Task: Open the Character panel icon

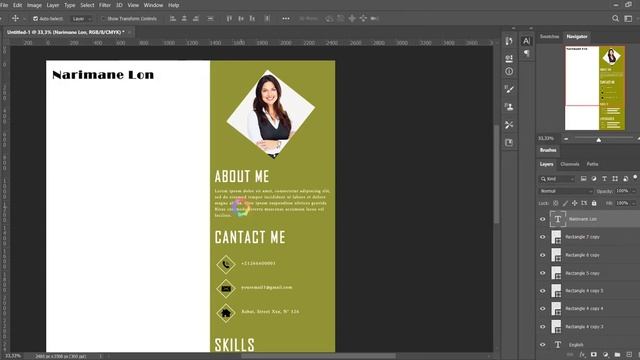Action: pos(527,41)
